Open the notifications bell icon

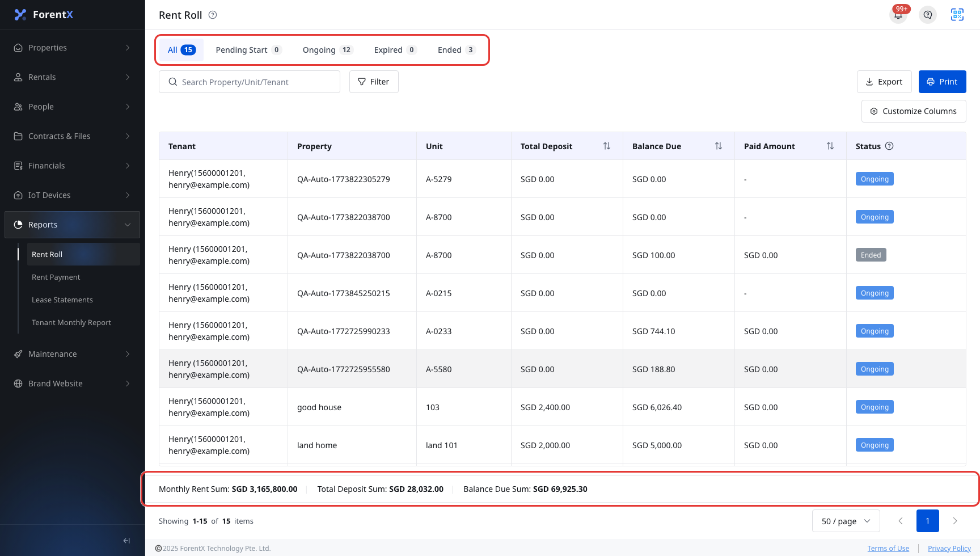coord(898,15)
